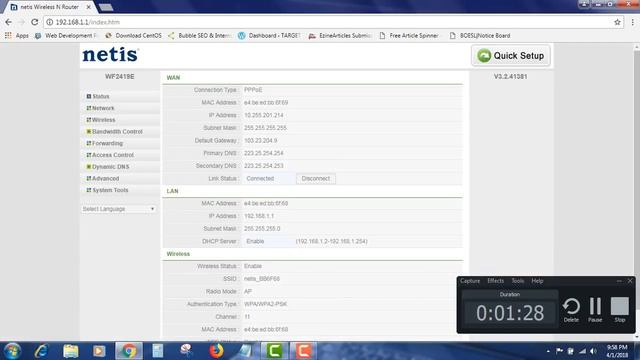
Task: Open green Camtasia taskbar icon
Action: pyautogui.click(x=274, y=351)
